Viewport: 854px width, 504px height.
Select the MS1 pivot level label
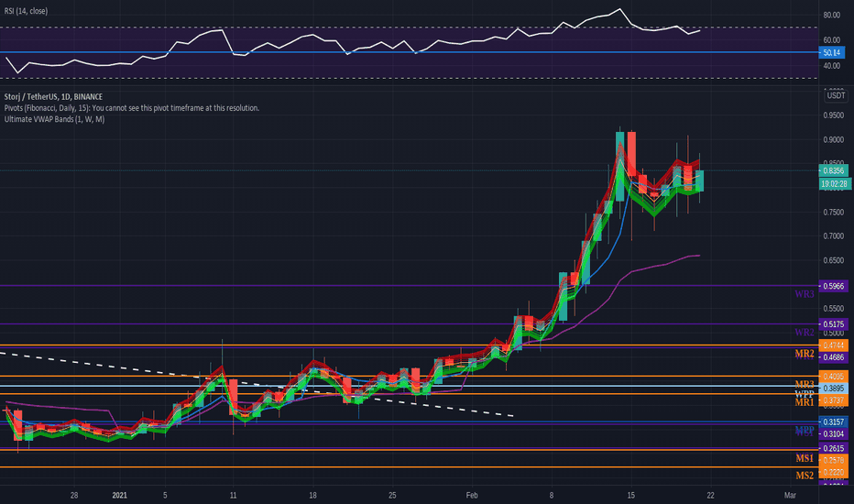(x=805, y=458)
